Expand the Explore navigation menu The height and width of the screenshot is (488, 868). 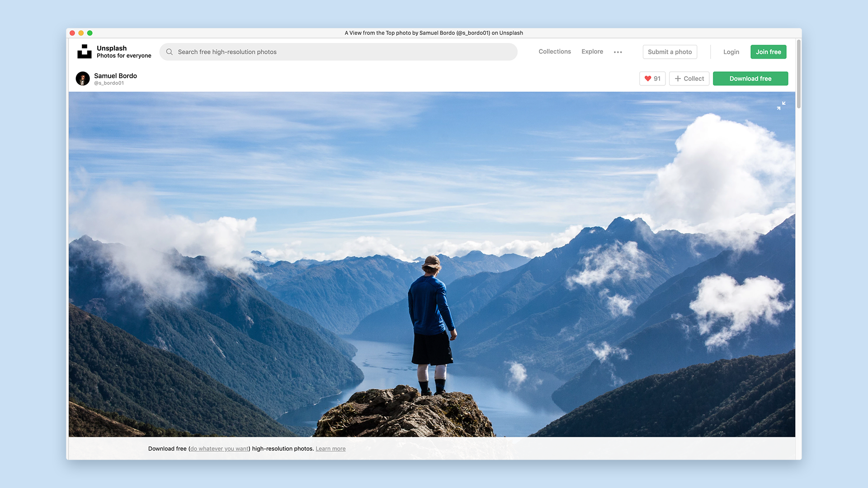point(592,51)
